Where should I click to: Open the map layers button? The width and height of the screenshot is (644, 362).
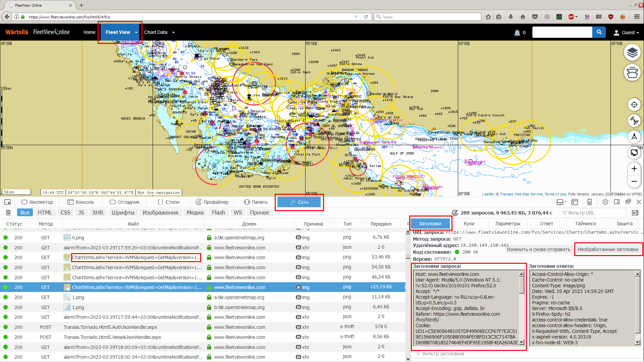(632, 53)
